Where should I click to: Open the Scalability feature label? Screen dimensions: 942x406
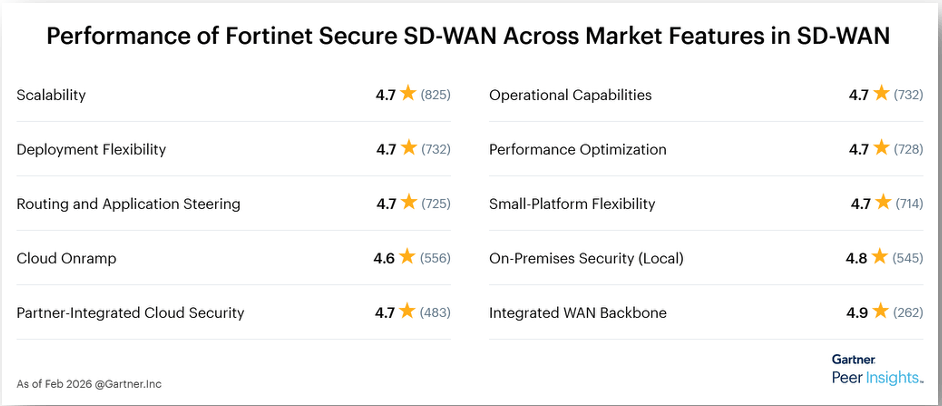pos(51,95)
